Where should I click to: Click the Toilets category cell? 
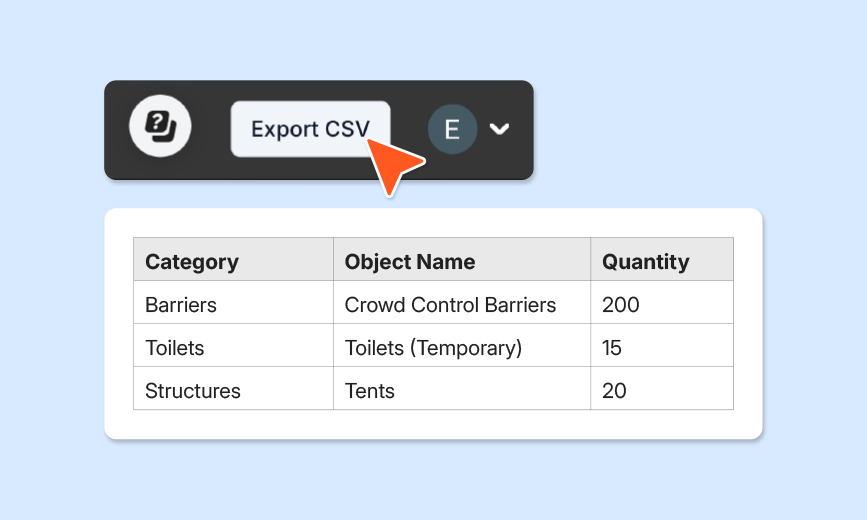pyautogui.click(x=233, y=345)
